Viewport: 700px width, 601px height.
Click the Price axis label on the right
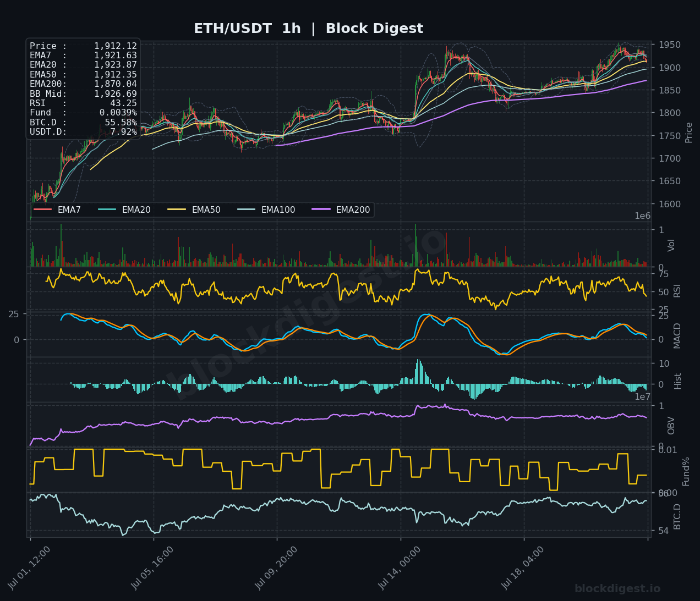(x=689, y=133)
